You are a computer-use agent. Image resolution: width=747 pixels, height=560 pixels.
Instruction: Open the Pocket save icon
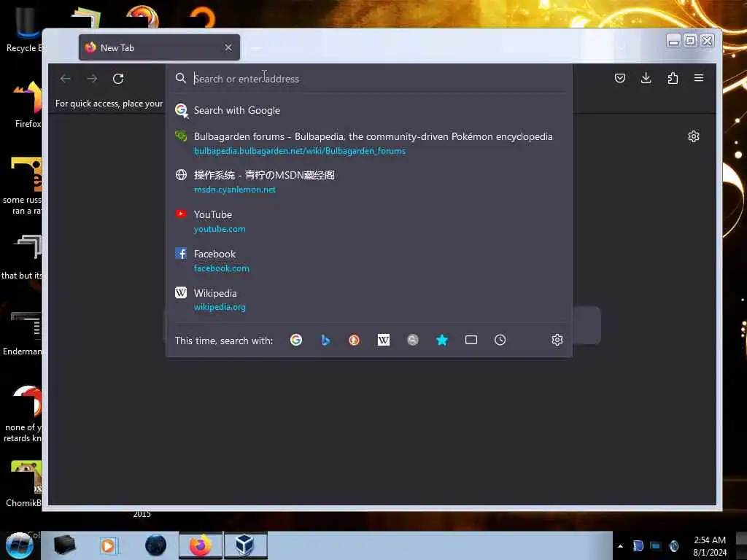tap(620, 78)
